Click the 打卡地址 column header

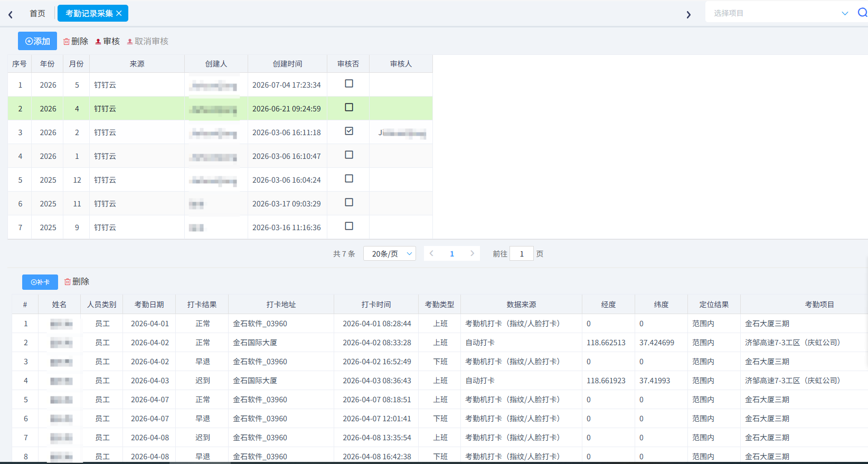click(281, 305)
